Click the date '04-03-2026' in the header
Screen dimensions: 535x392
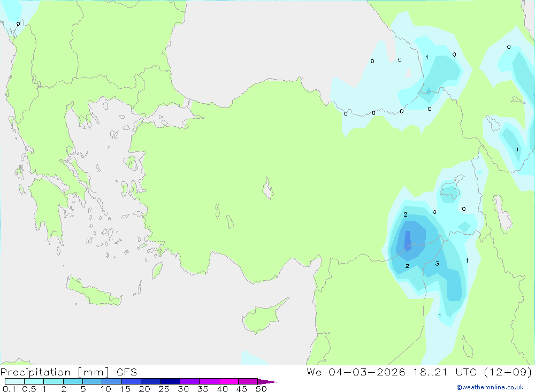367,372
